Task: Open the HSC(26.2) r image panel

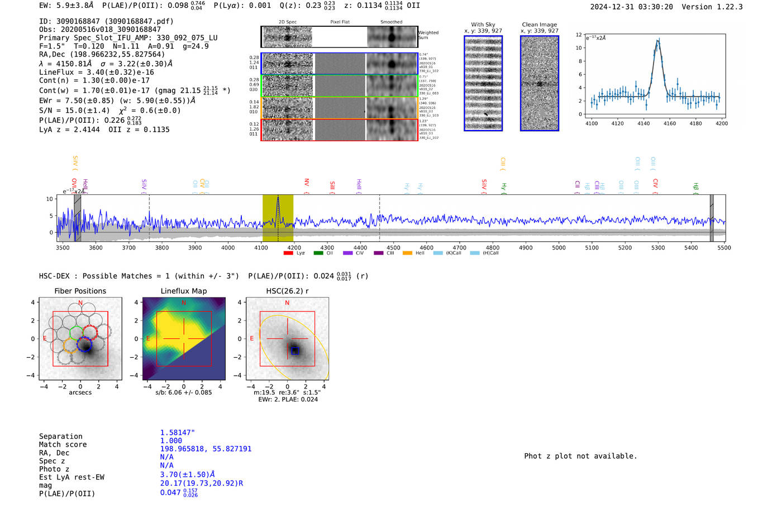Action: coord(287,339)
